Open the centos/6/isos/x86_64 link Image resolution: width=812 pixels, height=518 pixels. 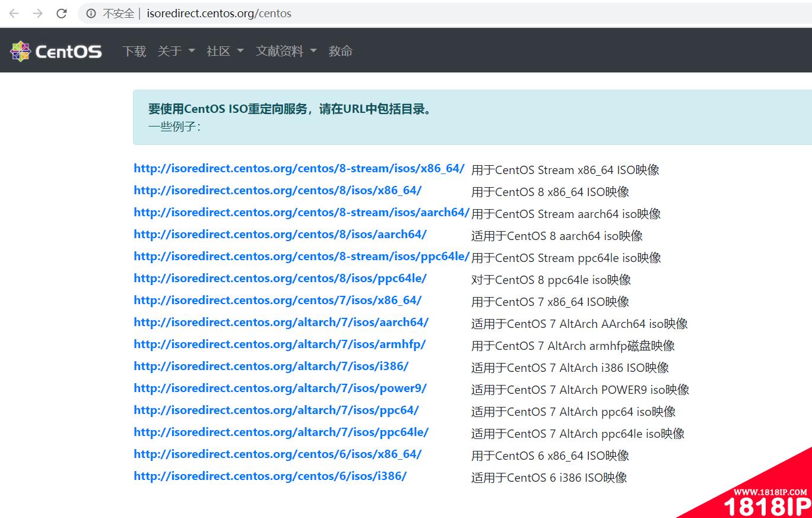click(278, 454)
